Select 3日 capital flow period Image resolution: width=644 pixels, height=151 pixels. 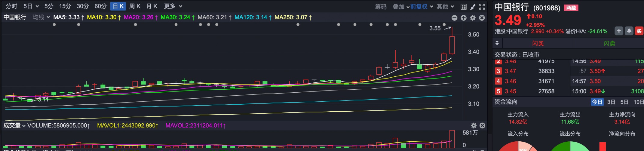pos(611,102)
